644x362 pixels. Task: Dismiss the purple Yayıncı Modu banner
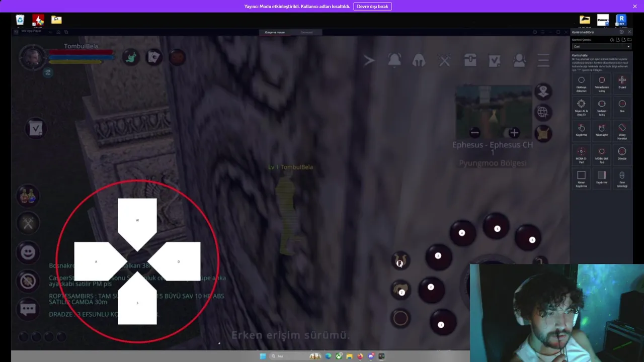(634, 7)
